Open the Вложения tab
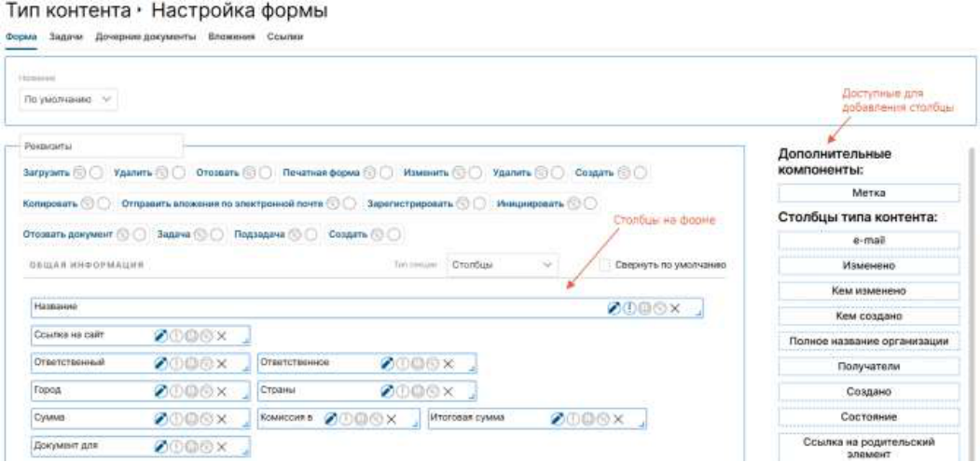This screenshot has height=462, width=980. tap(232, 37)
